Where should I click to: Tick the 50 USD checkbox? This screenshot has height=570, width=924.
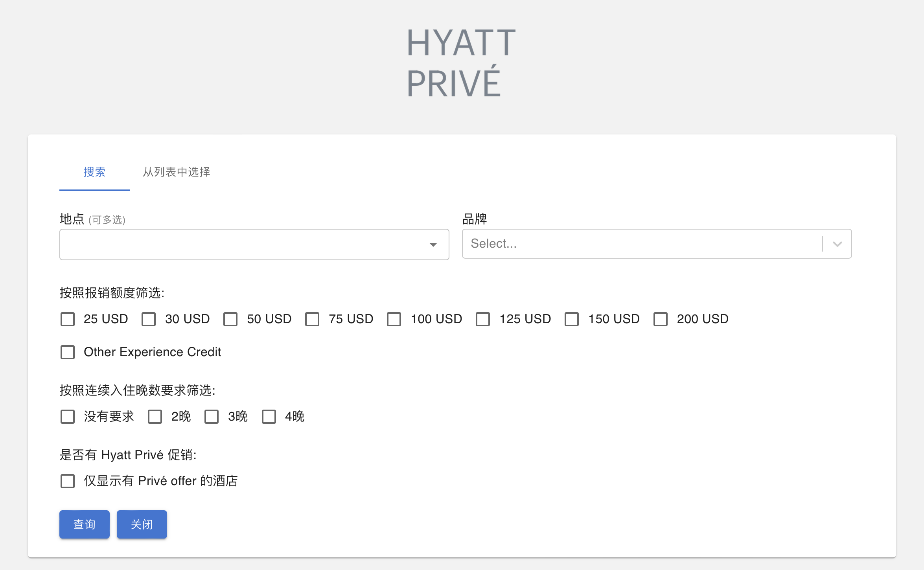[230, 319]
